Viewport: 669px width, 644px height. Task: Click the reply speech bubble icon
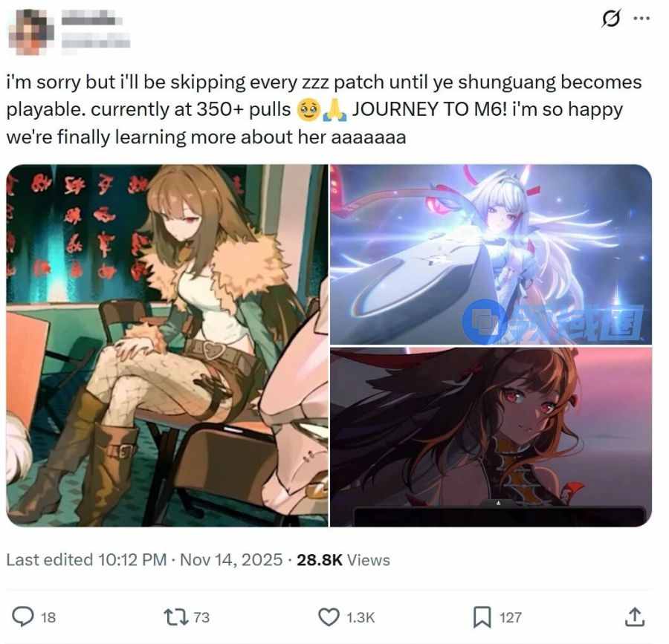pos(22,617)
